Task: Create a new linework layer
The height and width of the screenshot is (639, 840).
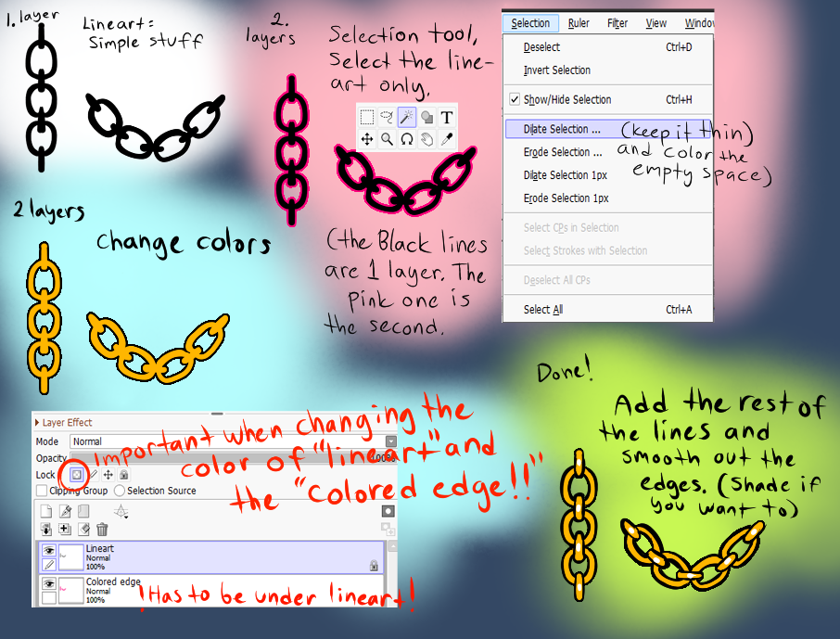Action: coord(65,511)
